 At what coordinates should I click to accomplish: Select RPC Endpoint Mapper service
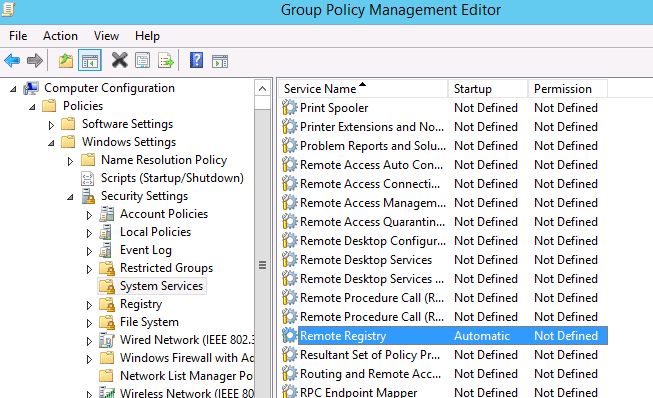(x=359, y=393)
